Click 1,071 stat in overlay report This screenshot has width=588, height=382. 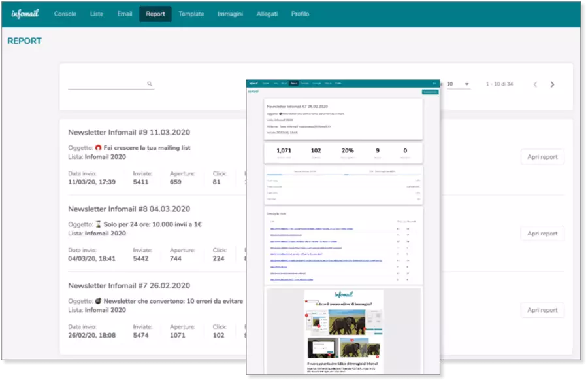pyautogui.click(x=284, y=150)
